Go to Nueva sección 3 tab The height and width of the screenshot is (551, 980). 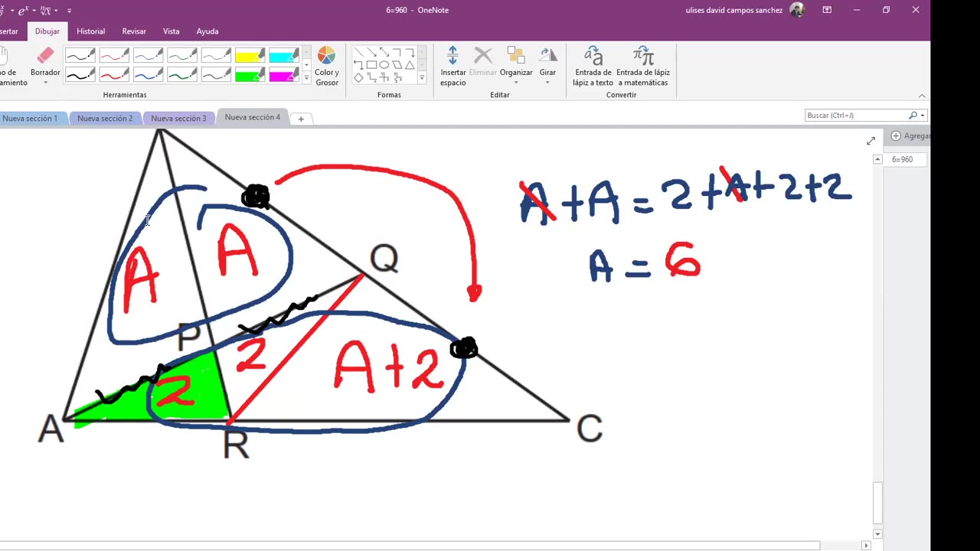178,119
